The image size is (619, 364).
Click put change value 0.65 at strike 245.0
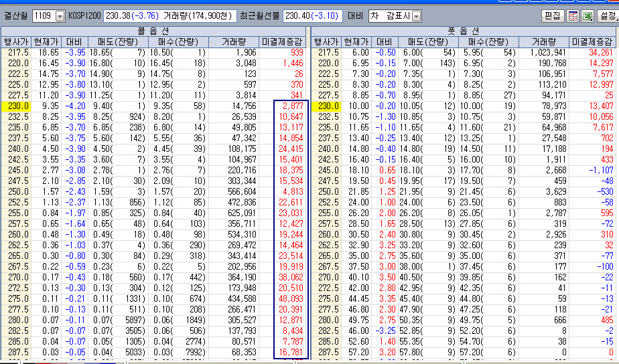pos(387,170)
